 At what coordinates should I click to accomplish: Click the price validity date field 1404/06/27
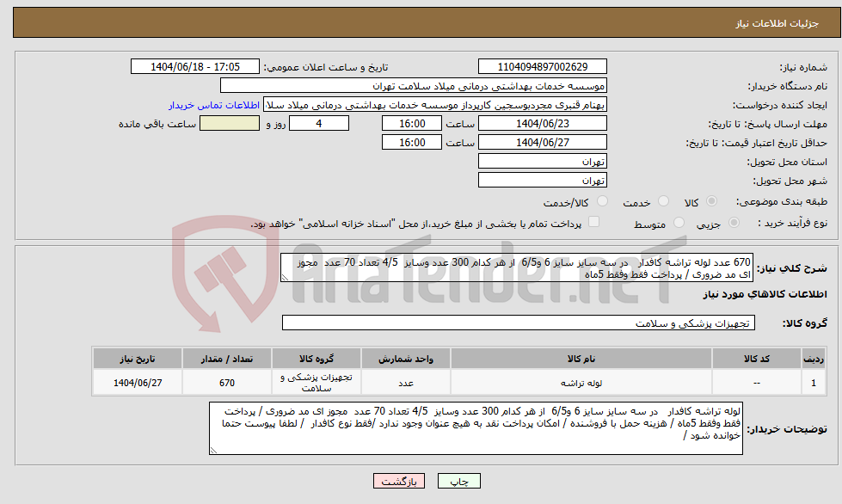click(x=542, y=141)
